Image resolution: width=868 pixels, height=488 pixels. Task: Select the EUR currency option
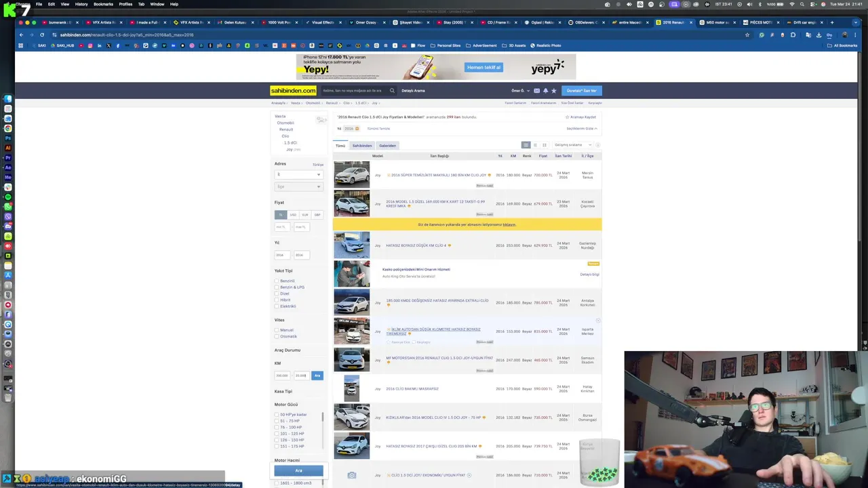[305, 215]
